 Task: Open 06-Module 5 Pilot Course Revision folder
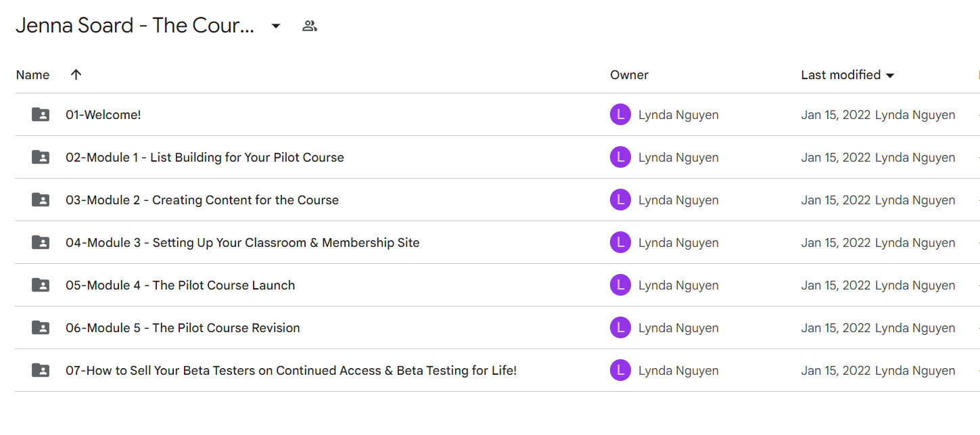(x=183, y=327)
